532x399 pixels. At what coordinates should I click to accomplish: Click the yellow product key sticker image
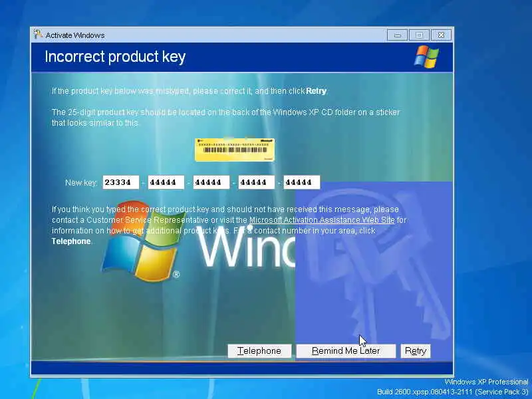235,150
